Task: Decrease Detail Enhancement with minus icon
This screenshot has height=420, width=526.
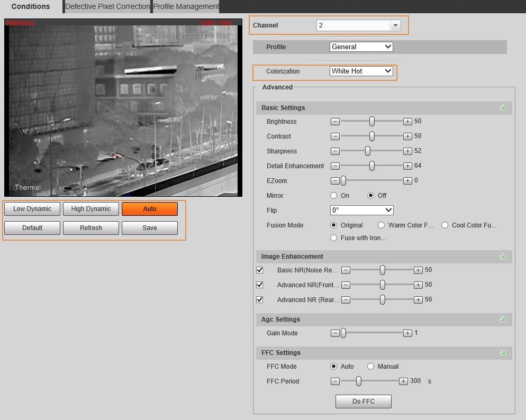Action: [335, 166]
